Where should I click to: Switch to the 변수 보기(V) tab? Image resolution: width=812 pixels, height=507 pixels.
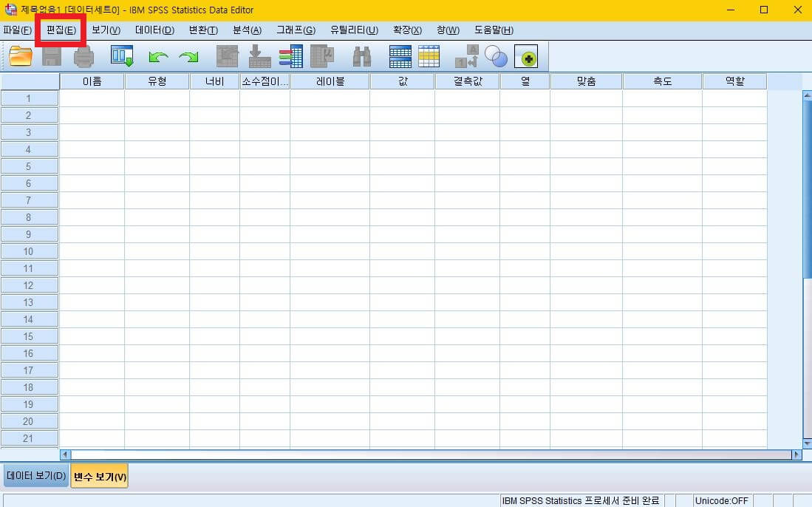98,477
